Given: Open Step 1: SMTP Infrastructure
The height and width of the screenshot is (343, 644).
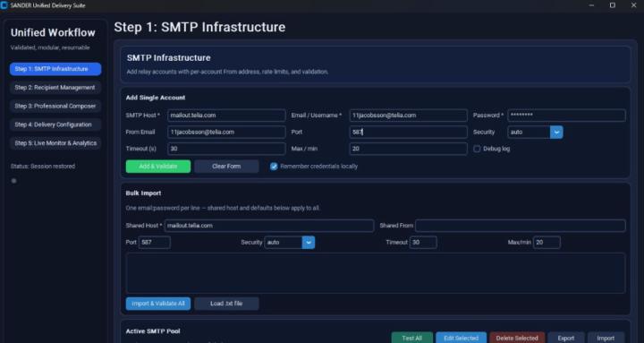Looking at the screenshot, I should point(55,69).
